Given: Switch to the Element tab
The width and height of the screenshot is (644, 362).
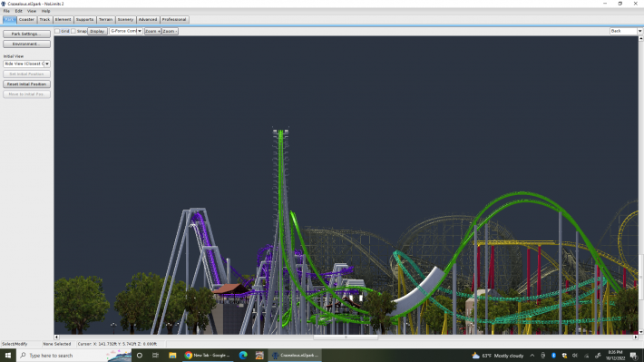Looking at the screenshot, I should 63,20.
